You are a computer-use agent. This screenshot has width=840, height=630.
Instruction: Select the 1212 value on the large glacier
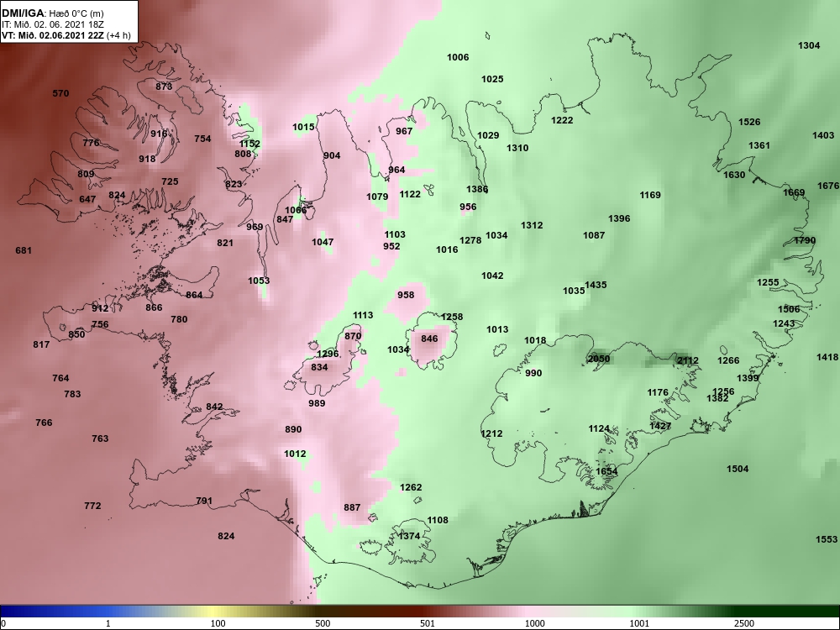[491, 433]
